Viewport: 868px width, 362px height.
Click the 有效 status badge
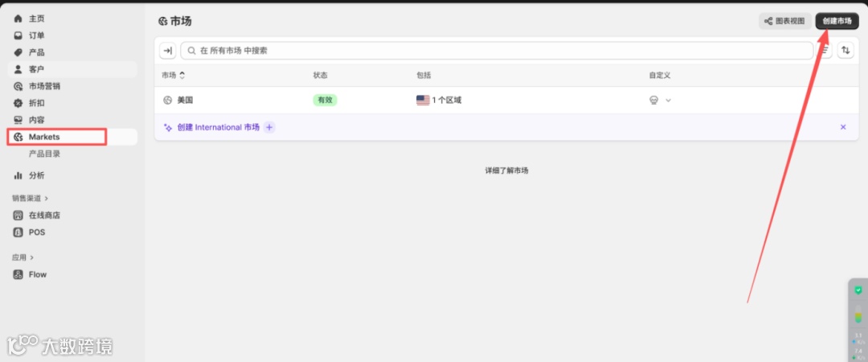[x=325, y=101]
